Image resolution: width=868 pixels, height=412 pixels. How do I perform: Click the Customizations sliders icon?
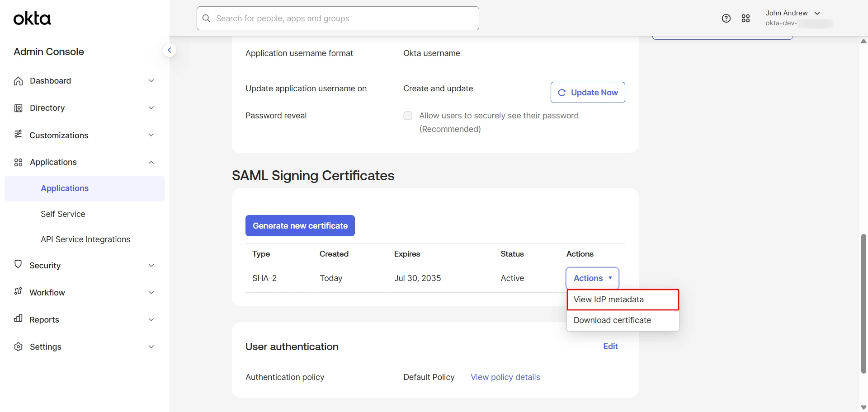[x=18, y=134]
